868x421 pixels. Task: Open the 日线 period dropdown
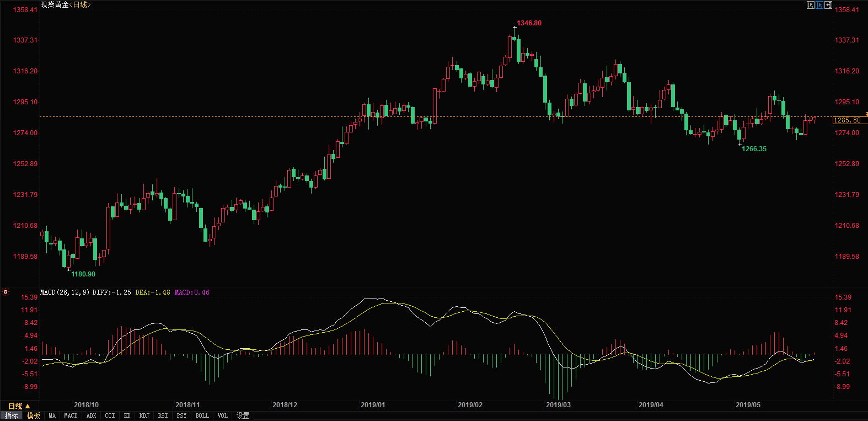(19, 406)
